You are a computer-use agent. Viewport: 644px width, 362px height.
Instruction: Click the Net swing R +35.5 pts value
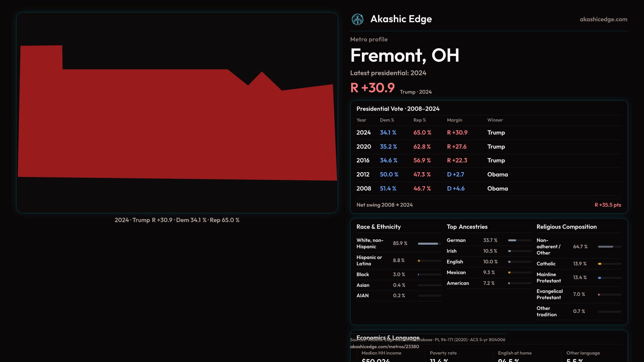[x=607, y=205]
